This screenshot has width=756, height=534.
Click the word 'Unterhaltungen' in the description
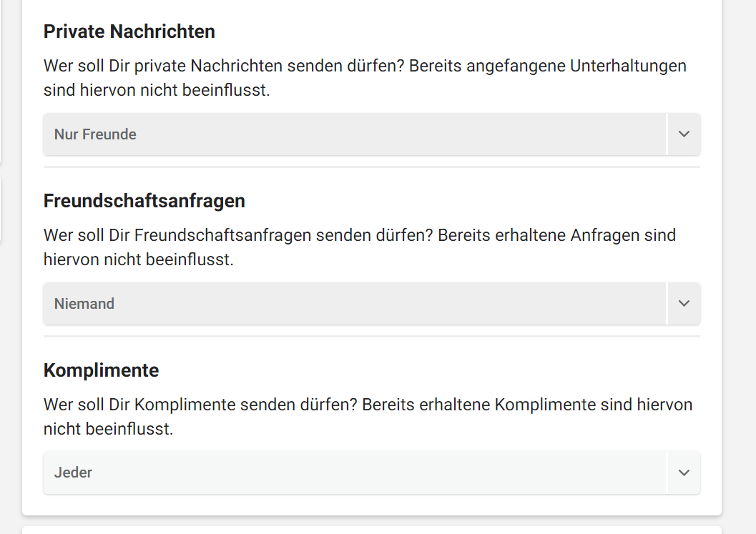coord(628,66)
